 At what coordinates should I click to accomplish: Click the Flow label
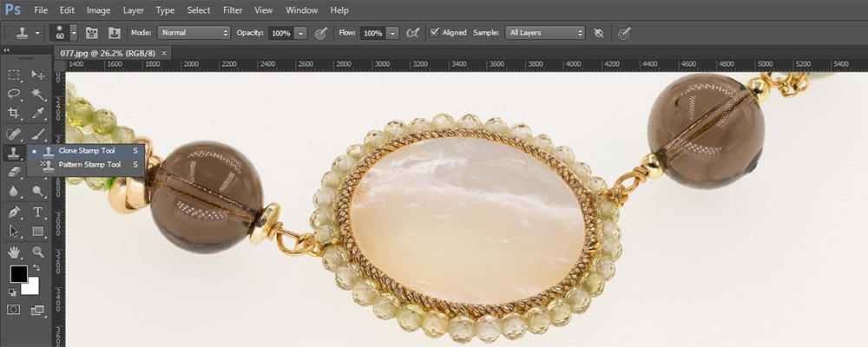[347, 33]
